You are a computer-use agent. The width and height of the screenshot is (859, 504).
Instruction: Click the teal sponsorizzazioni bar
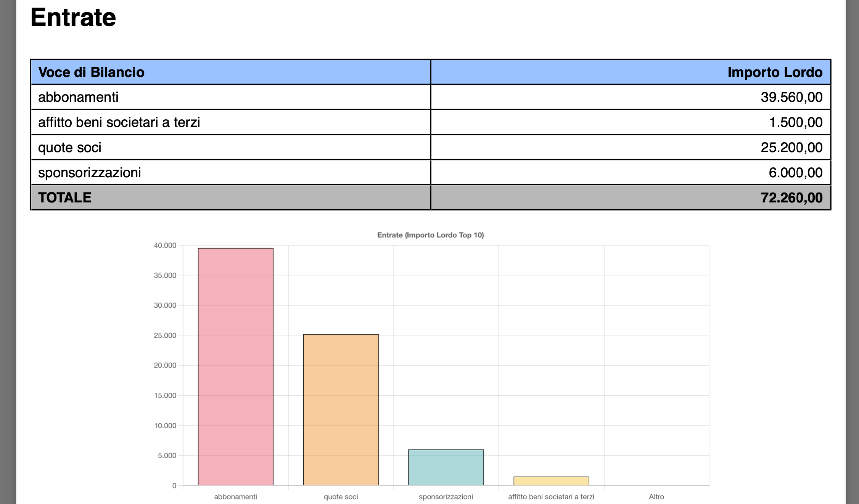pyautogui.click(x=446, y=467)
